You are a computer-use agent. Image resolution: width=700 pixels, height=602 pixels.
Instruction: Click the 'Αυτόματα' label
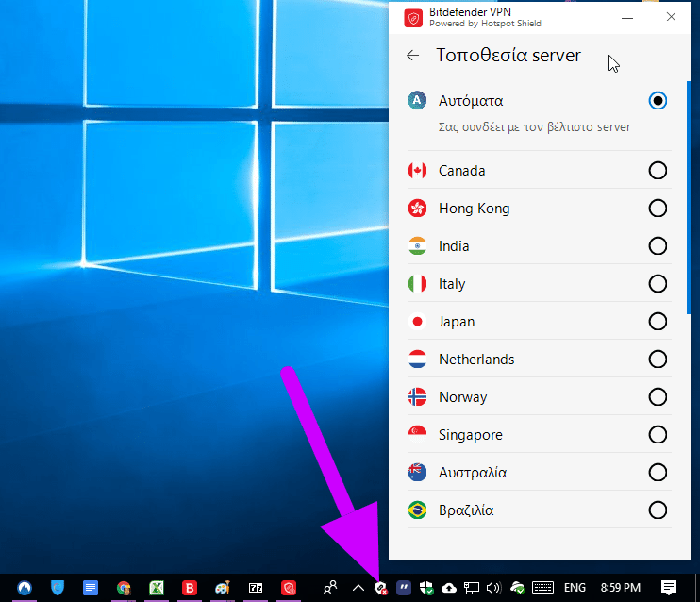click(471, 101)
